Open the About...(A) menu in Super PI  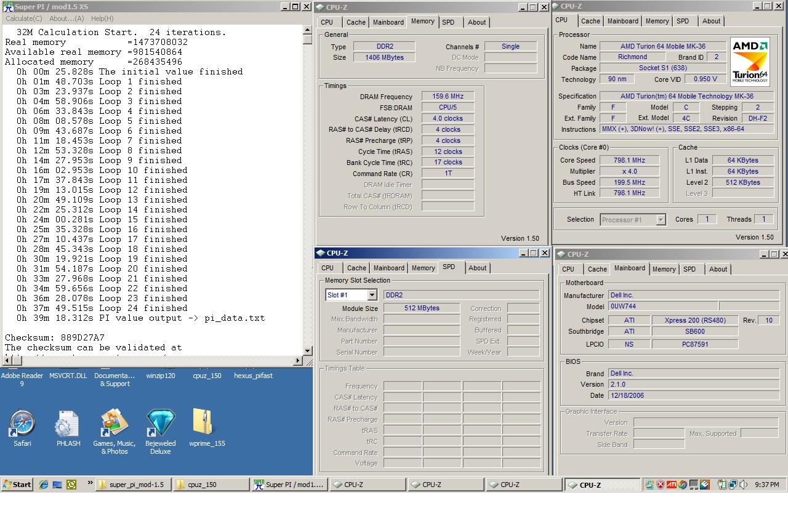tap(66, 18)
